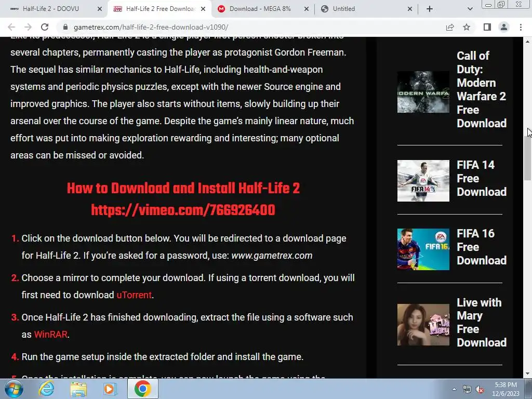Share this page via share icon
The height and width of the screenshot is (399, 532).
(450, 27)
